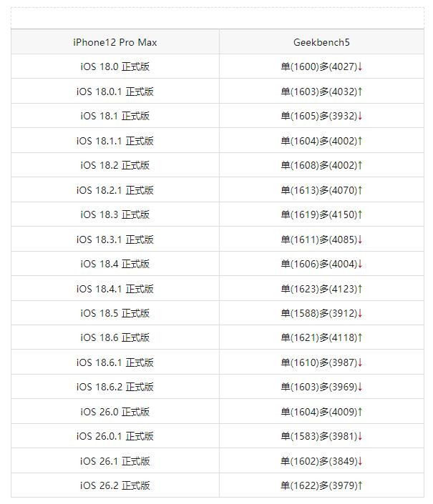
Task: Select the iOS 18.6.2 正式版 cell
Action: click(115, 387)
